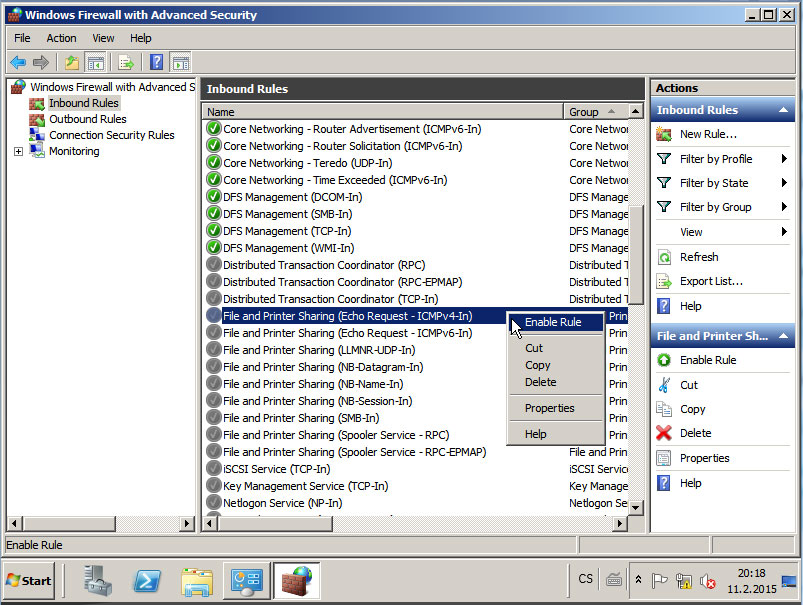Expand the Monitoring tree node

18,152
